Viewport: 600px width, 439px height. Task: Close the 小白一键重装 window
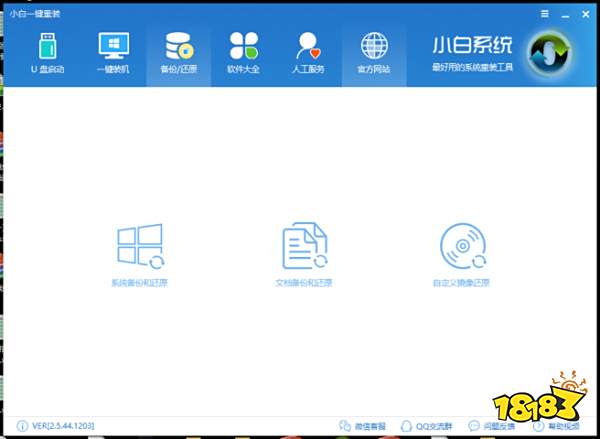(x=585, y=14)
